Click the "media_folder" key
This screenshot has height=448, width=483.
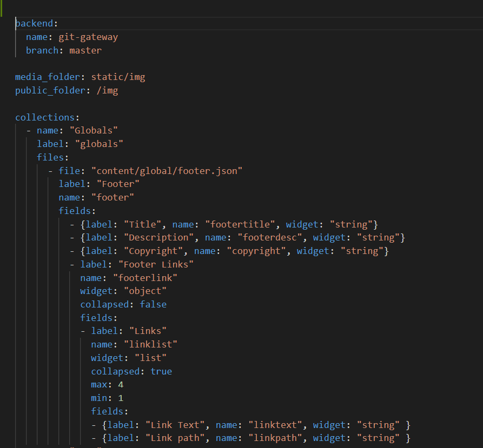click(48, 77)
